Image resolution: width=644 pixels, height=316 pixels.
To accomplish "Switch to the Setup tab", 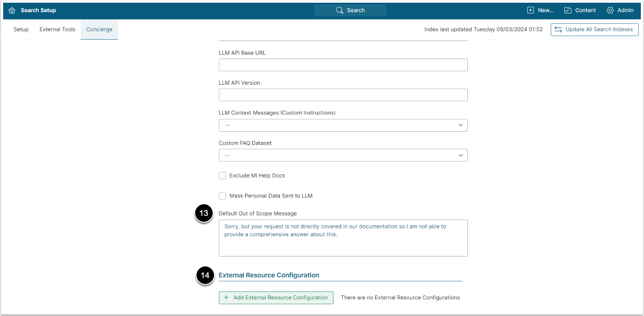I will [x=21, y=29].
